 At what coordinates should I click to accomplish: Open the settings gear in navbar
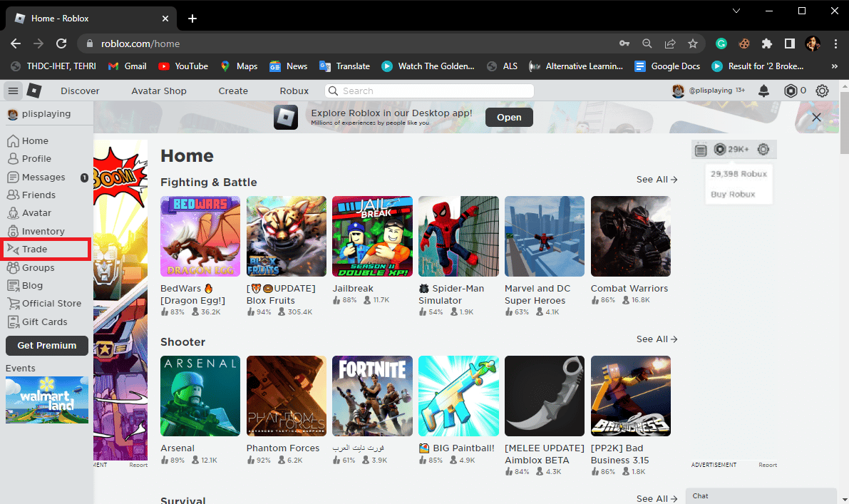(x=822, y=91)
